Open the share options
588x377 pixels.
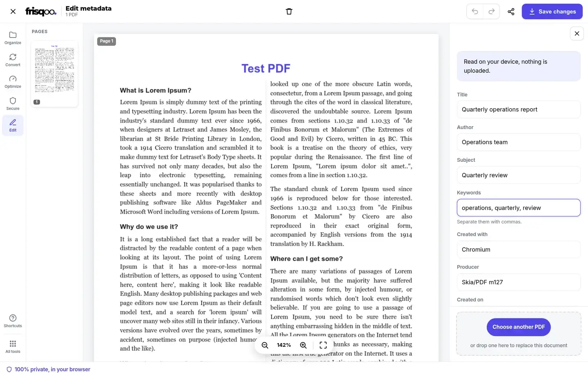click(511, 11)
